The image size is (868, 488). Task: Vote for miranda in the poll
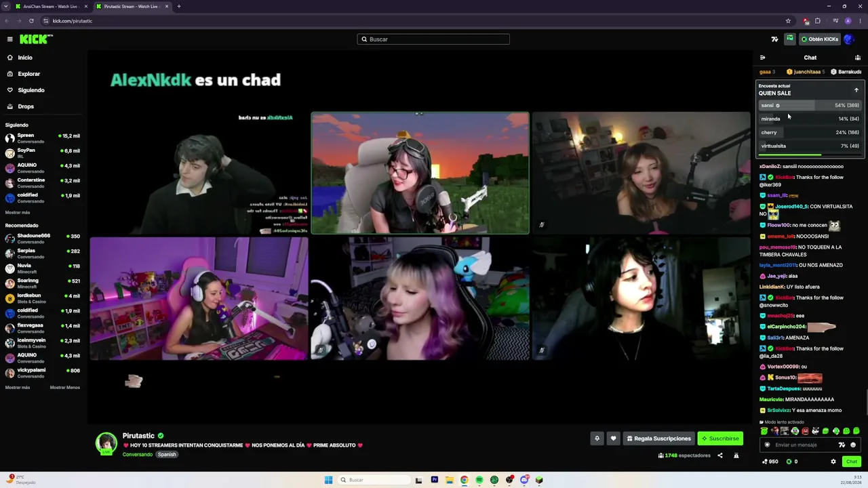810,119
